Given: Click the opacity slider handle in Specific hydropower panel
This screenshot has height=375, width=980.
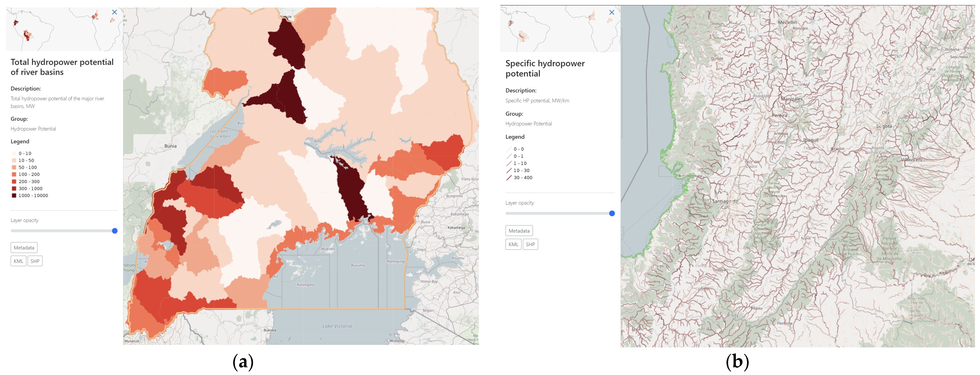Looking at the screenshot, I should click(x=612, y=213).
